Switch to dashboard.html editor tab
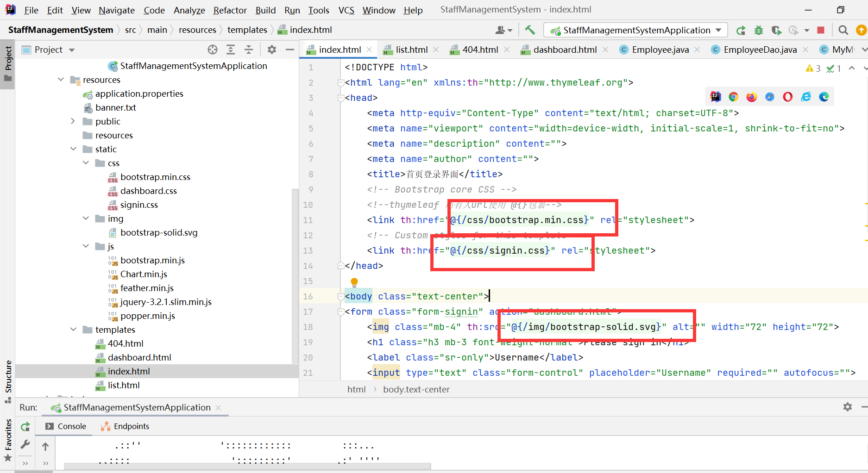Screen dimensions: 868x473 pyautogui.click(x=565, y=50)
